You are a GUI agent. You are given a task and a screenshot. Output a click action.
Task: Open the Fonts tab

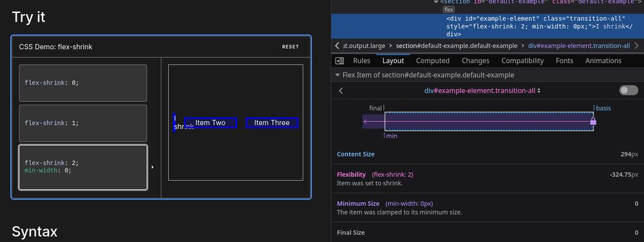[564, 61]
